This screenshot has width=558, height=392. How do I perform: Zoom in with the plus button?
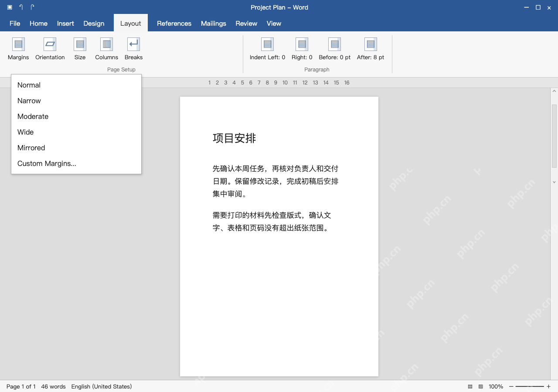tap(548, 387)
